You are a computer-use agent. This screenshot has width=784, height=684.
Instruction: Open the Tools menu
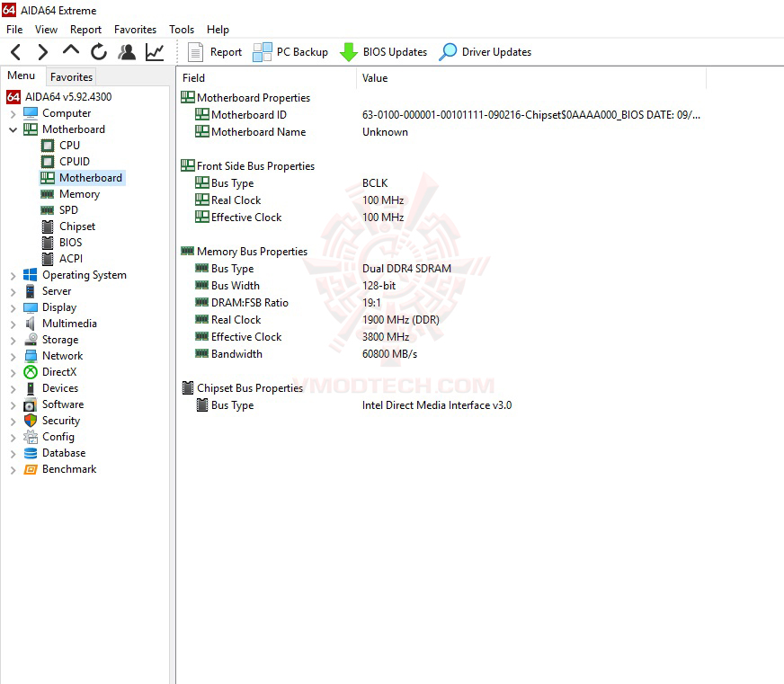click(181, 30)
